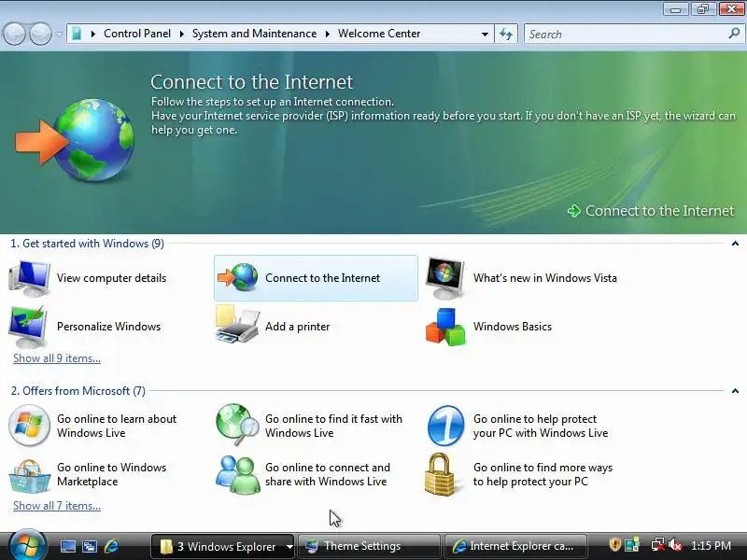Click Go online to find more ways text
Viewport: 747px width, 560px height.
point(543,474)
